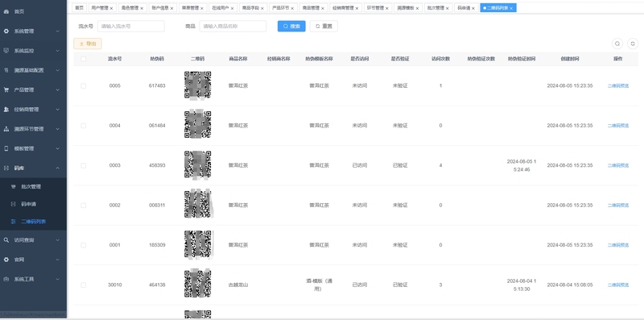Click the round refresh icon above table

point(633,44)
